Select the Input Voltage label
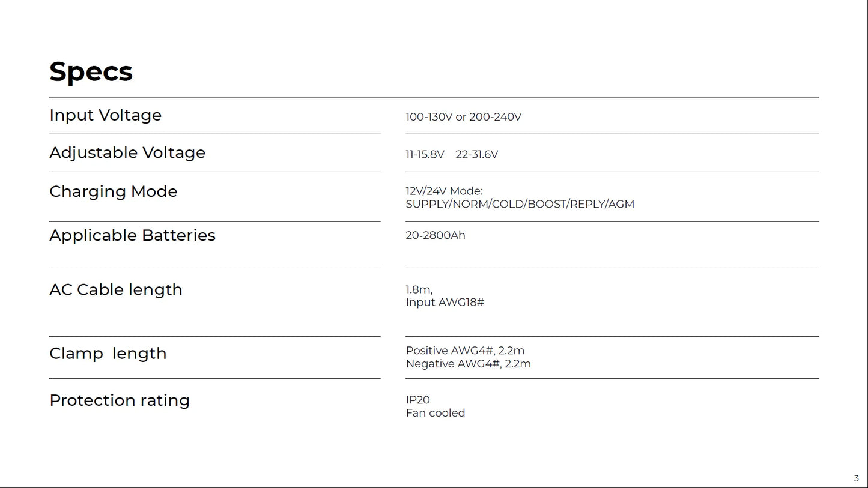868x488 pixels. tap(105, 115)
